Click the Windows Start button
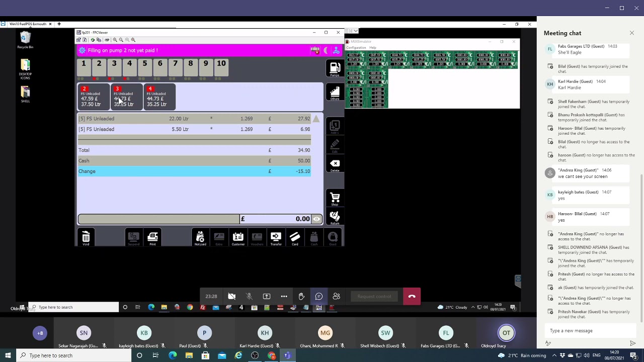This screenshot has width=644, height=362. tap(8, 355)
